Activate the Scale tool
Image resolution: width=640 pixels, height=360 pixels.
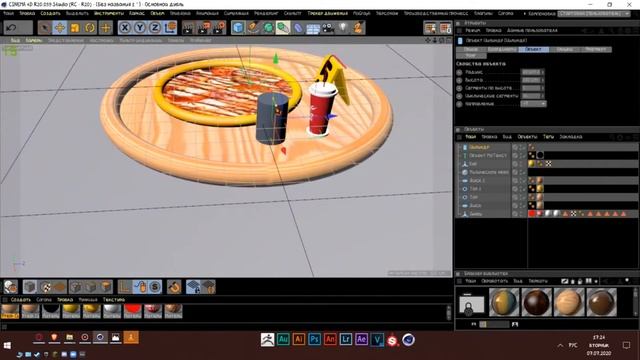[75, 28]
